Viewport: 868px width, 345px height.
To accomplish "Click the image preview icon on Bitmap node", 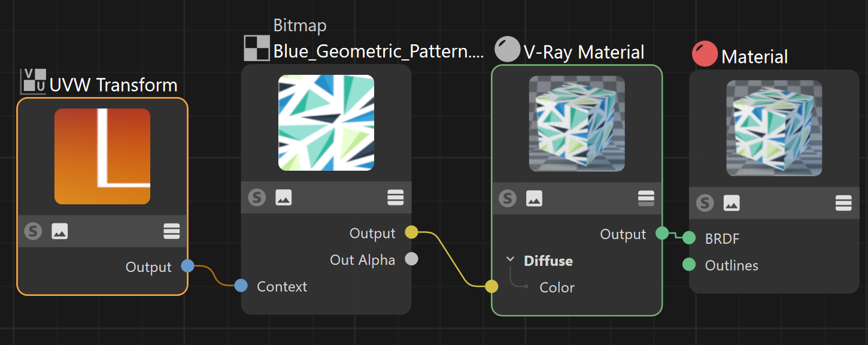I will pyautogui.click(x=284, y=197).
